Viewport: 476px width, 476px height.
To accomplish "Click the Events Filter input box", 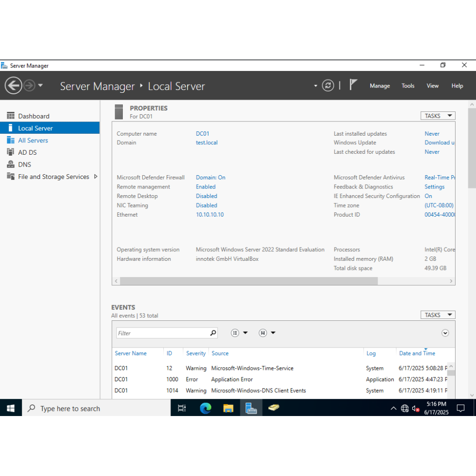I will [x=163, y=333].
